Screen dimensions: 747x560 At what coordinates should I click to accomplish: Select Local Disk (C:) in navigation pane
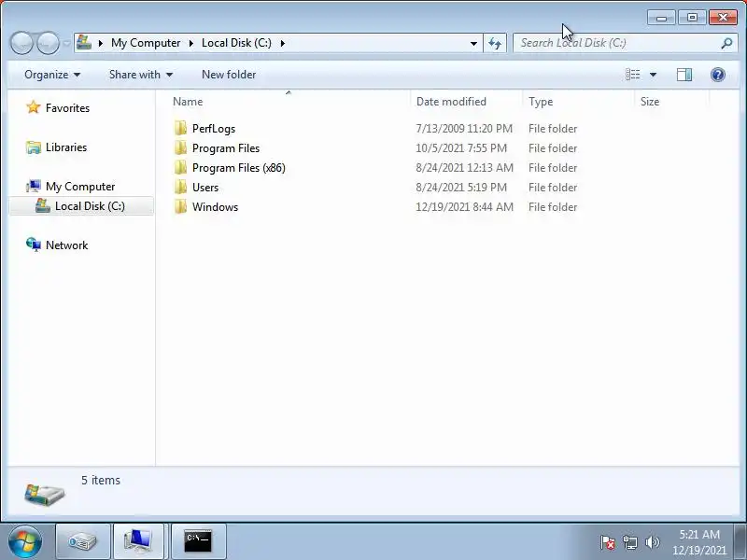90,206
